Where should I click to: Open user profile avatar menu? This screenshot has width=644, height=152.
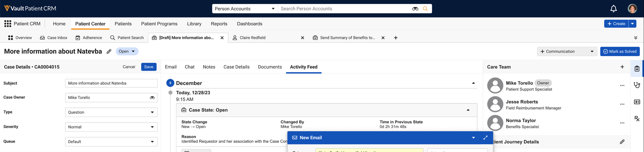pos(632,9)
